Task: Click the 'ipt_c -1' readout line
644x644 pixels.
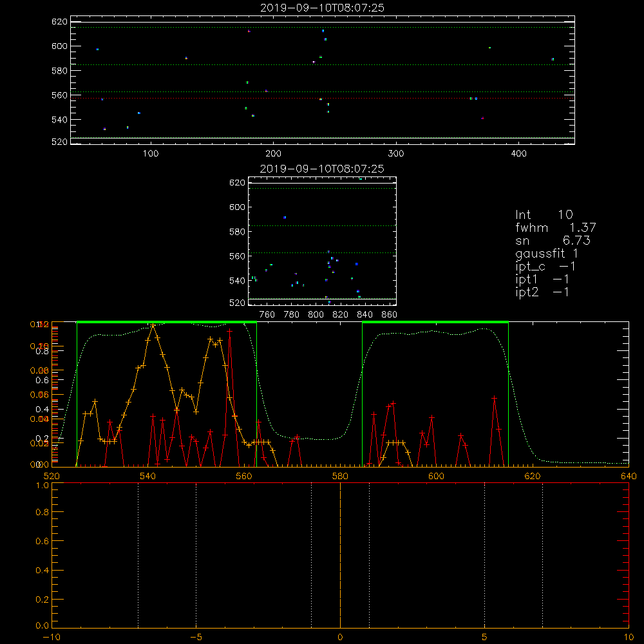Action: pyautogui.click(x=545, y=267)
